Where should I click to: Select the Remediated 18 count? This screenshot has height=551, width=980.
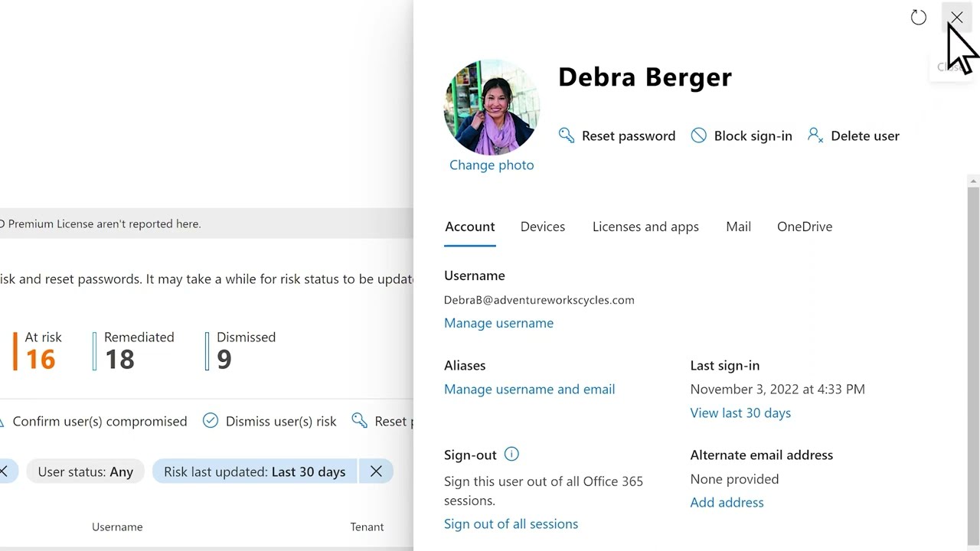[x=134, y=351]
